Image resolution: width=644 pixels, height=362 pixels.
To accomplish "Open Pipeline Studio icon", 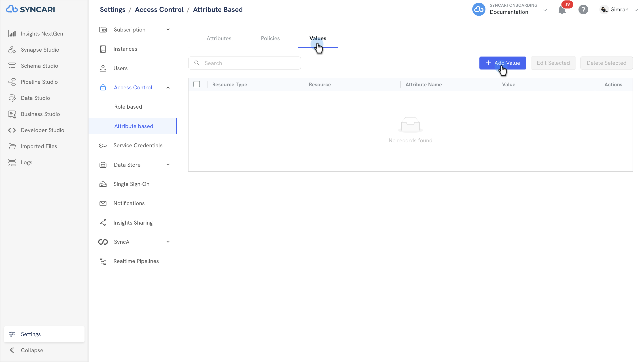I will [12, 82].
